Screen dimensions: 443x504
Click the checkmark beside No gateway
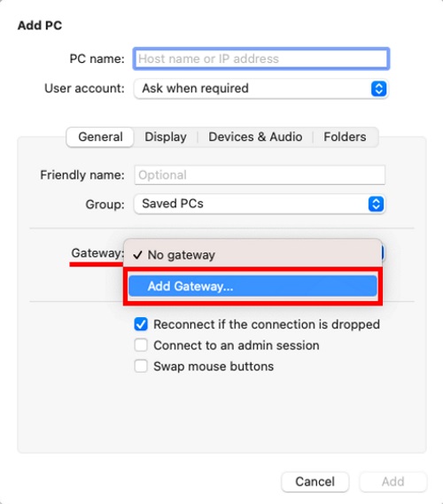pos(137,255)
